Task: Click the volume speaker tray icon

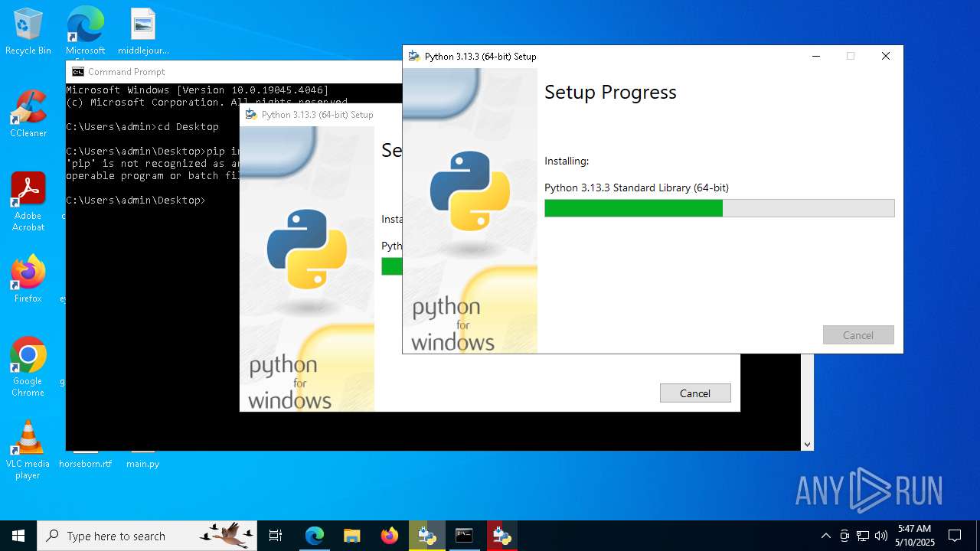Action: [881, 536]
